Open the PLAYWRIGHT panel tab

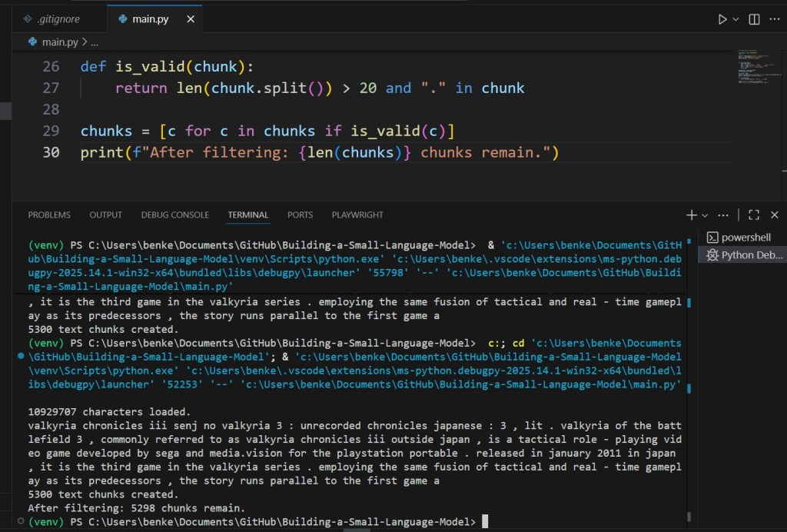357,215
